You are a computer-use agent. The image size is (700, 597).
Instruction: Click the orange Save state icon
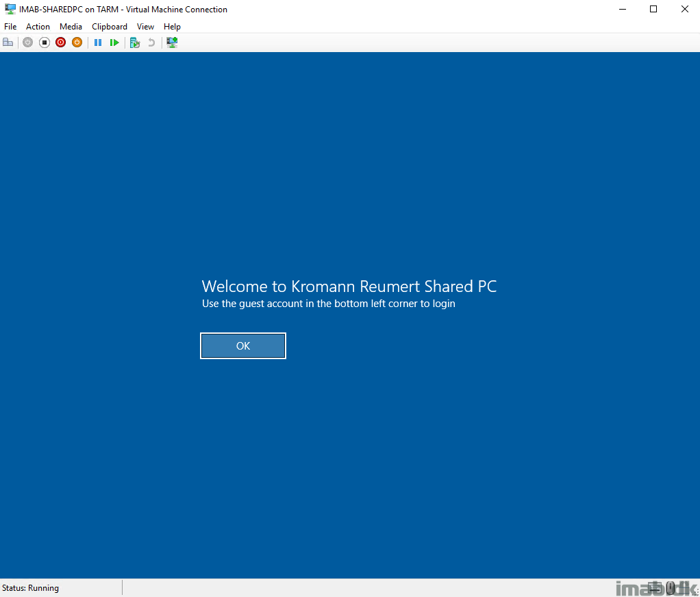(x=77, y=42)
